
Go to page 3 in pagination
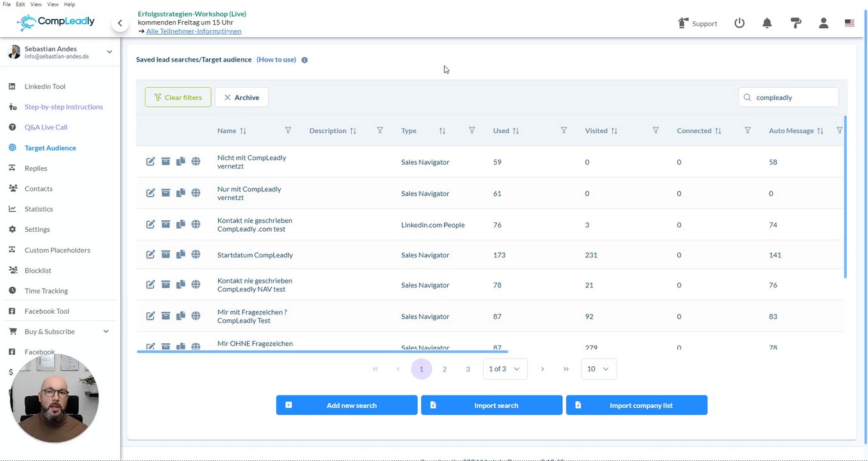click(468, 369)
